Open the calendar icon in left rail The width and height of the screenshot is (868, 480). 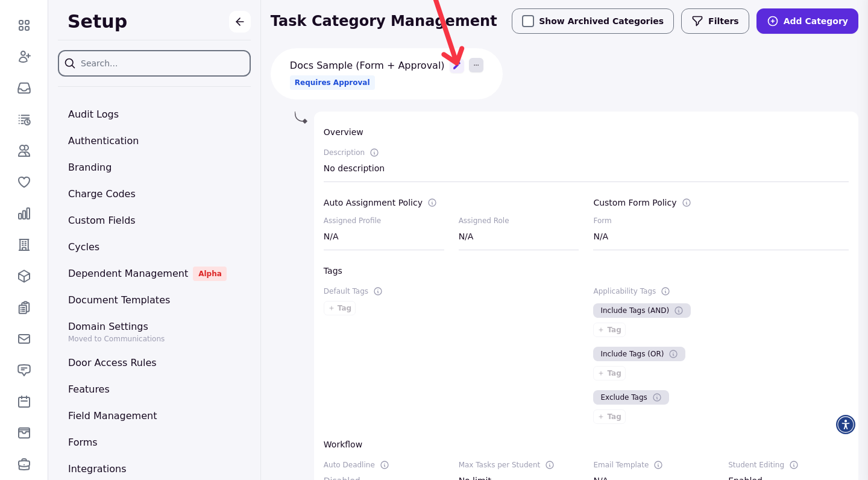[x=24, y=402]
